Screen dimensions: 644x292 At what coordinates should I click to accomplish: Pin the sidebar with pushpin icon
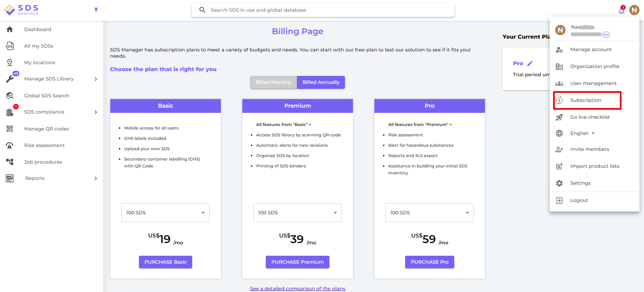click(x=96, y=10)
